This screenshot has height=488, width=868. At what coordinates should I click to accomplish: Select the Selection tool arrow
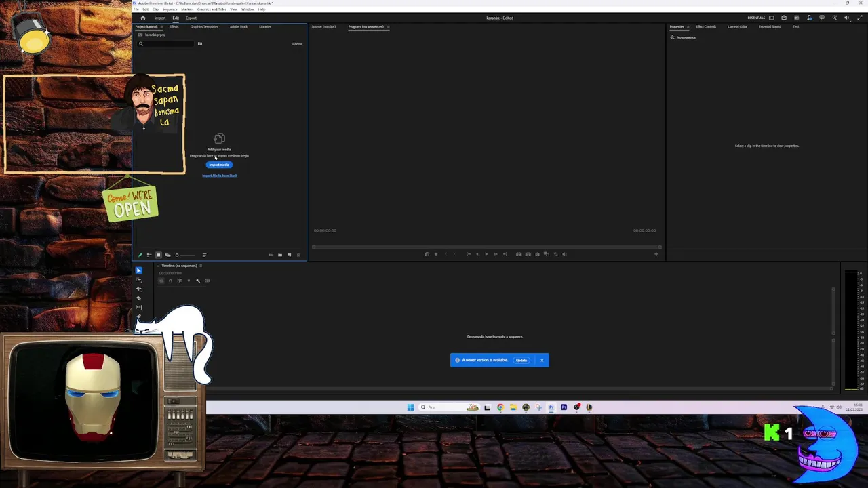point(138,270)
